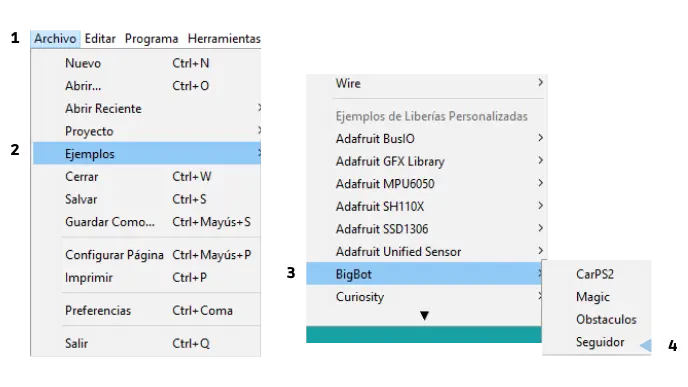Click the down arrow to scroll examples
The image size is (688, 387).
(x=424, y=315)
